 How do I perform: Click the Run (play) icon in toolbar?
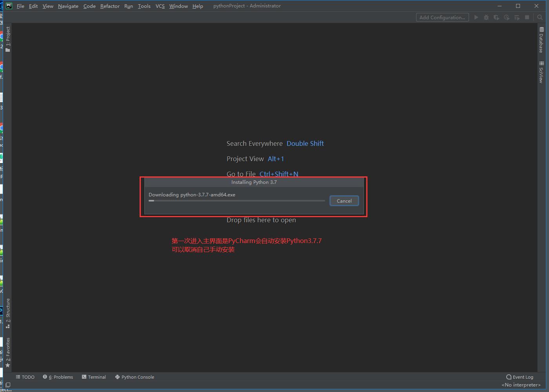tap(476, 17)
